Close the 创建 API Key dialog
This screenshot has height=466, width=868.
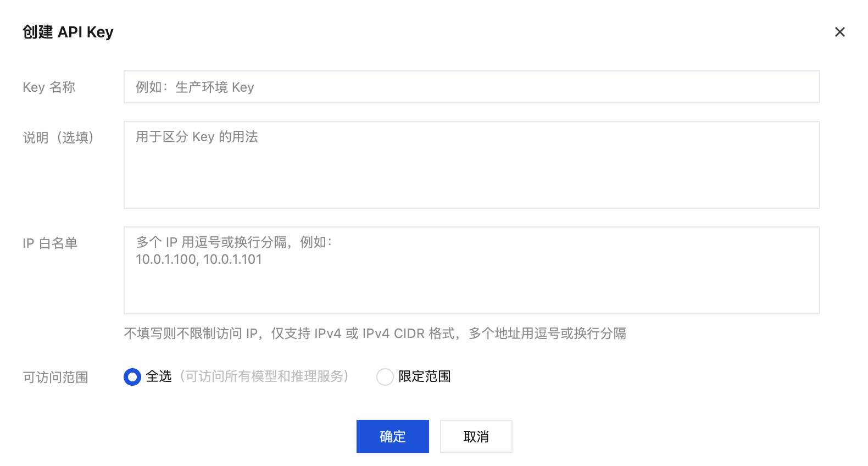coord(839,32)
